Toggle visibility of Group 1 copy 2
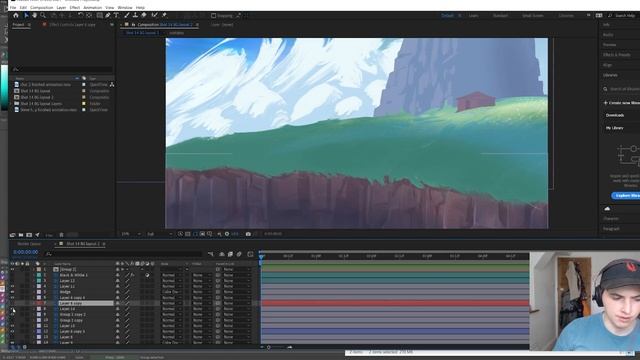The image size is (640, 360). pos(12,315)
